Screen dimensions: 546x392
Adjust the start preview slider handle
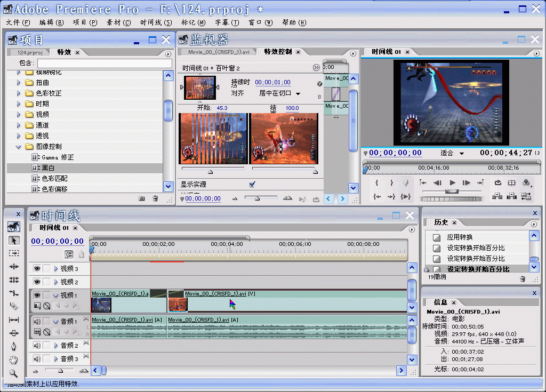[210, 172]
